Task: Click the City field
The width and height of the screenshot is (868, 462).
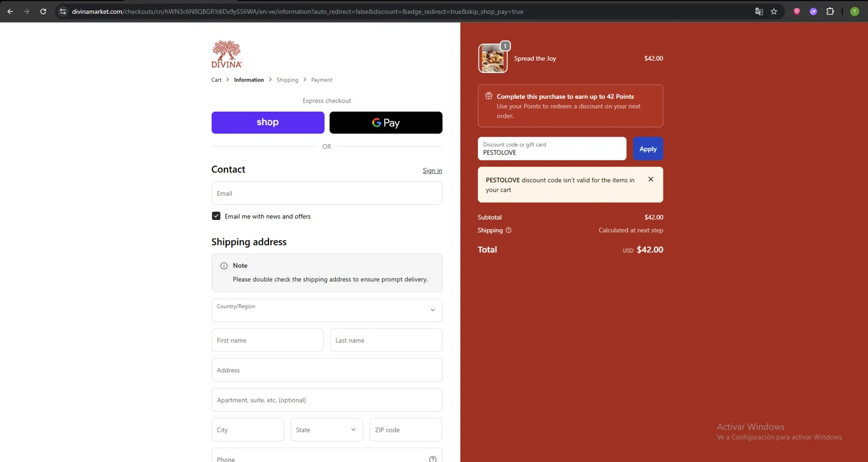Action: point(248,430)
